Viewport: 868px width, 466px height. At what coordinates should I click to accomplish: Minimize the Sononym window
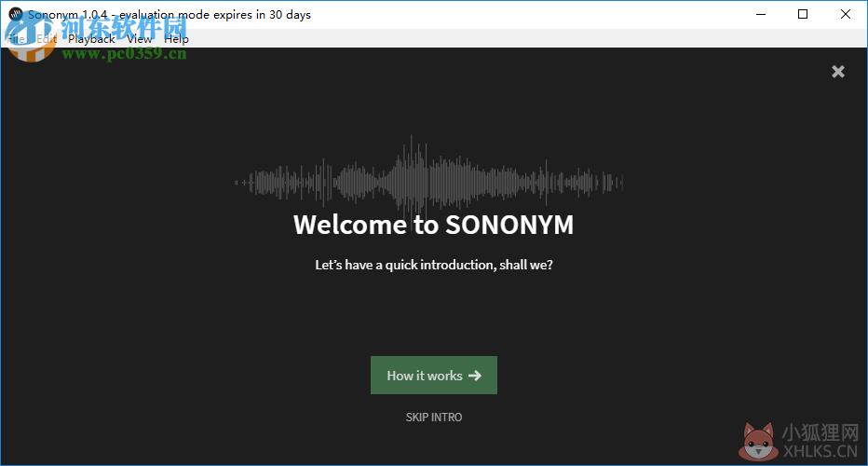(761, 14)
